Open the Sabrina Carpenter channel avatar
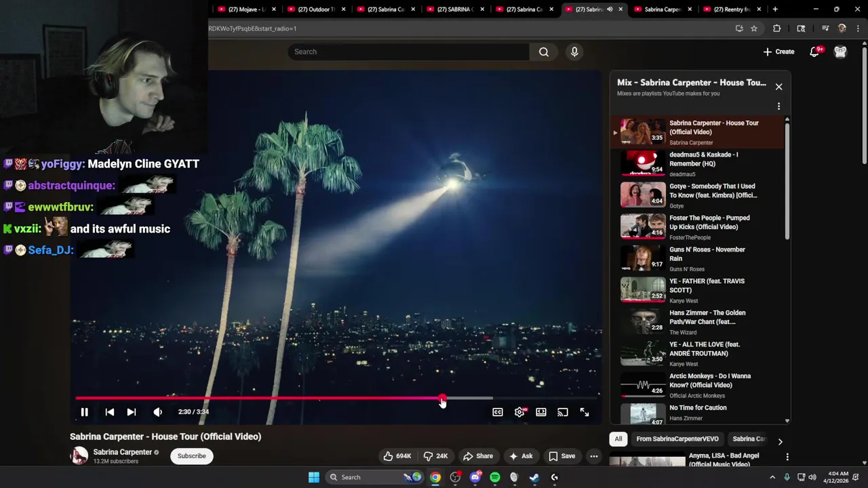868x488 pixels. 79,456
